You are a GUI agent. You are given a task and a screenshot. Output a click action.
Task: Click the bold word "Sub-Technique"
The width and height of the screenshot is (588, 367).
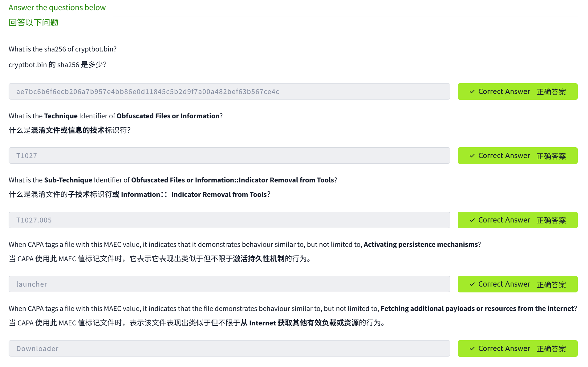(68, 180)
